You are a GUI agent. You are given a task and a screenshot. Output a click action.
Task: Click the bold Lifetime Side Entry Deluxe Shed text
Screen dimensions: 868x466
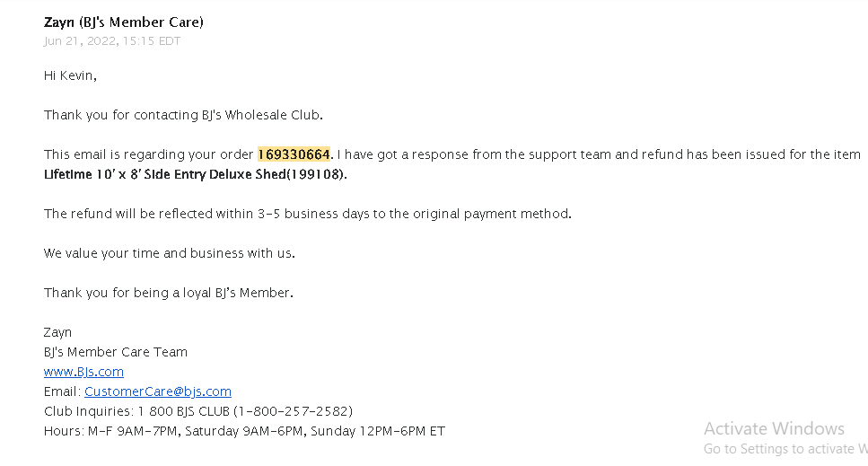tap(165, 174)
